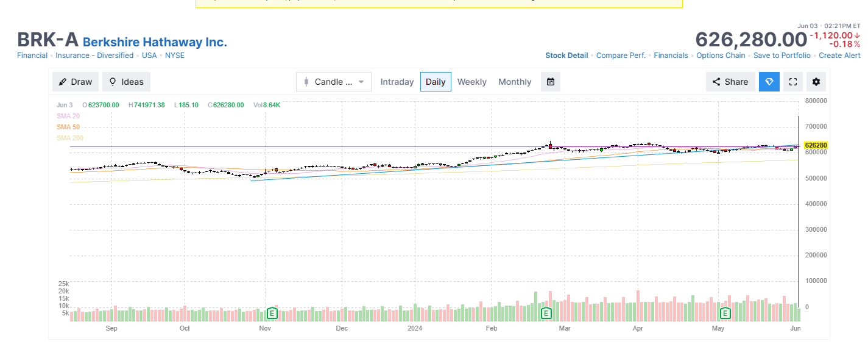868x344 pixels.
Task: Open the Draw tool pencil button
Action: [76, 82]
